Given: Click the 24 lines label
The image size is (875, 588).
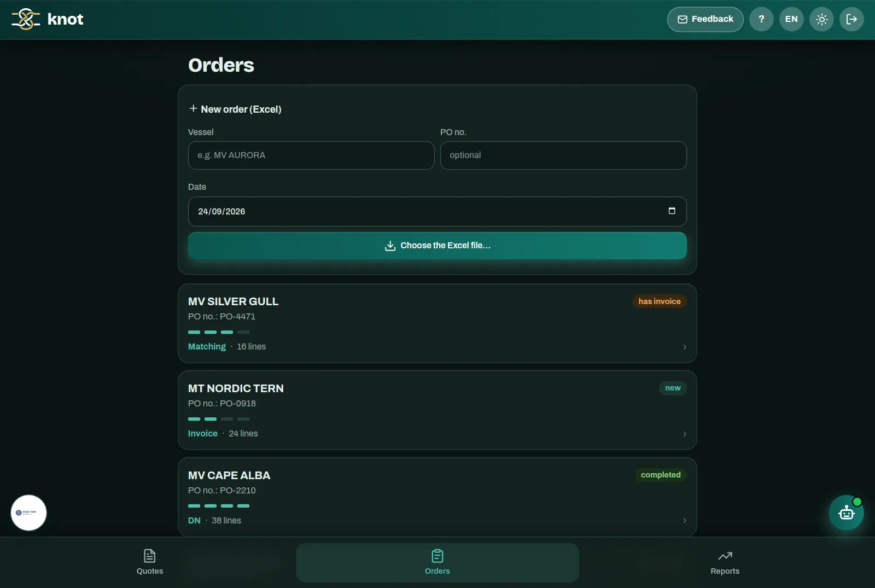Looking at the screenshot, I should [243, 434].
